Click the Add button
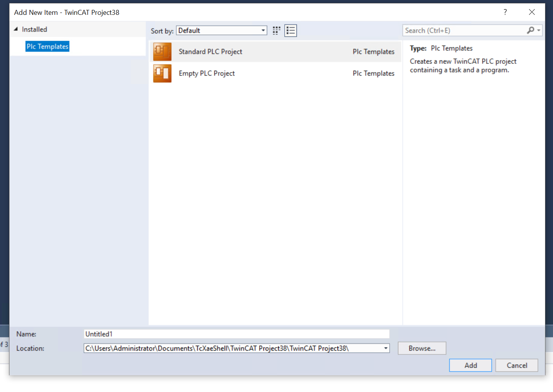Image resolution: width=553 pixels, height=392 pixels. pyautogui.click(x=471, y=365)
